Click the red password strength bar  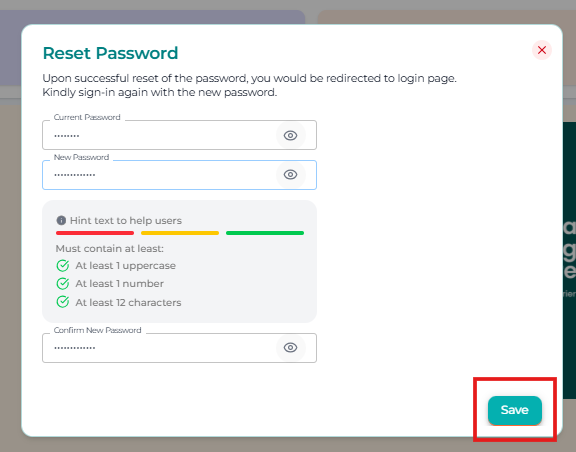click(x=95, y=233)
